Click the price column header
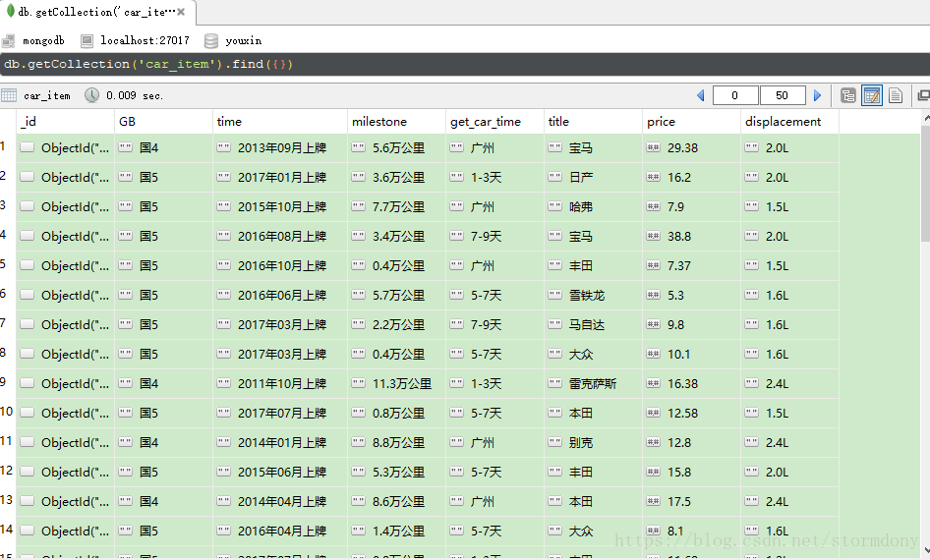 (691, 122)
